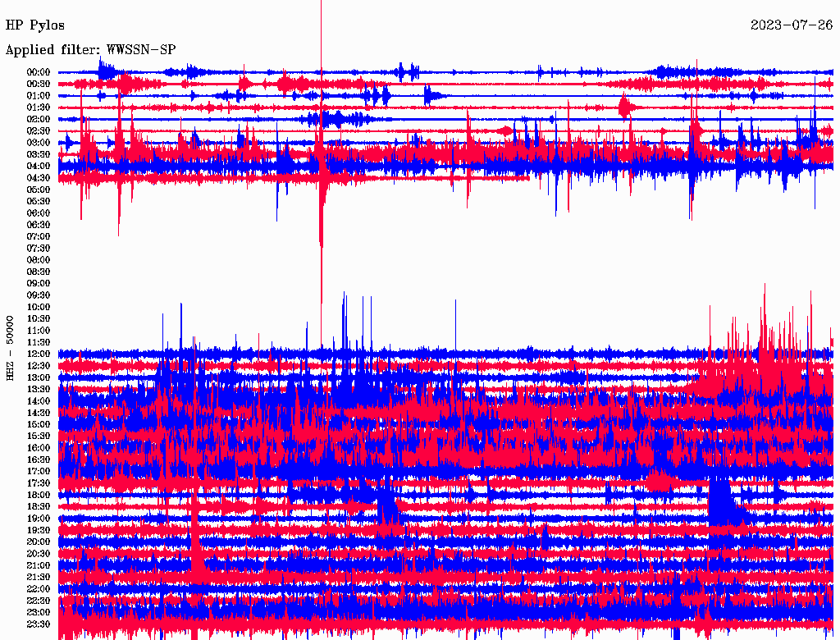Image resolution: width=840 pixels, height=640 pixels.
Task: Click the 20:30 time label
Action: (39, 553)
